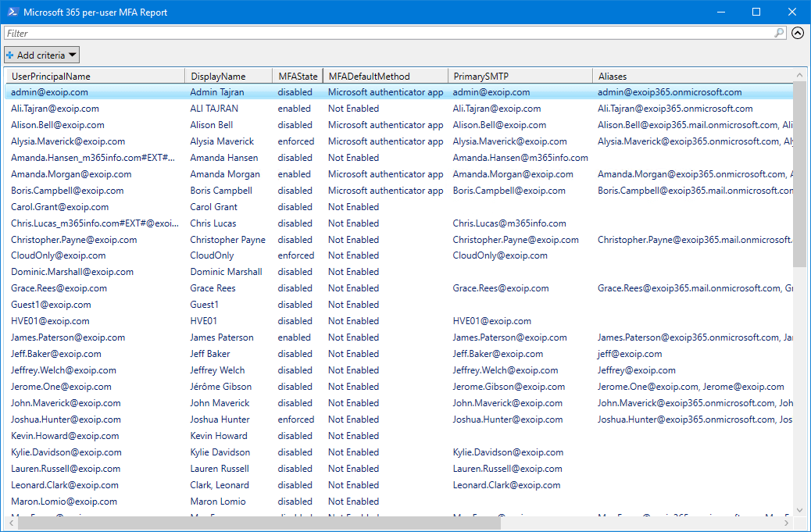Click Amanda.Hansen@m365info.com primary SMTP
The image size is (811, 532).
[x=520, y=158]
